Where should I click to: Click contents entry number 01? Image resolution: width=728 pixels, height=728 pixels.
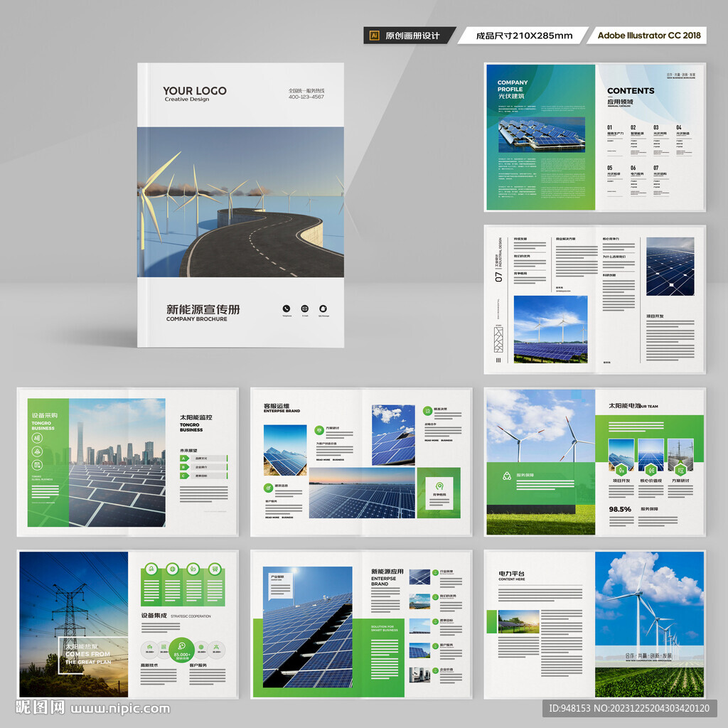(609, 127)
